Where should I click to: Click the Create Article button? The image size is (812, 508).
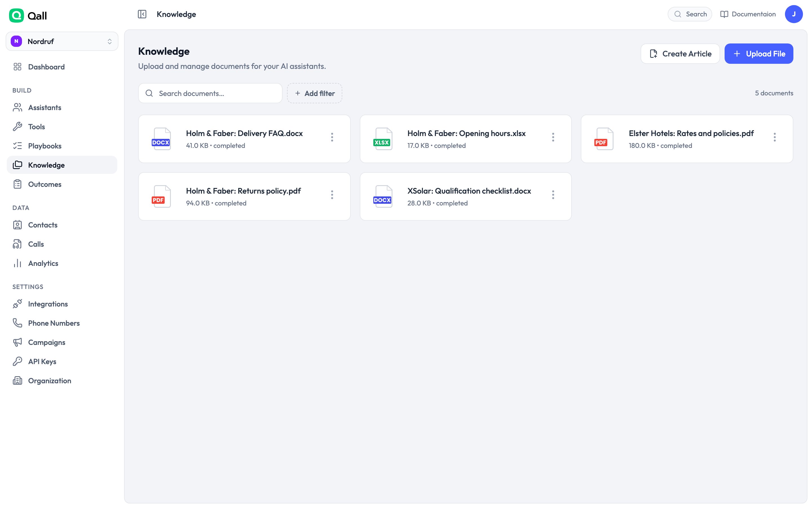(x=680, y=54)
